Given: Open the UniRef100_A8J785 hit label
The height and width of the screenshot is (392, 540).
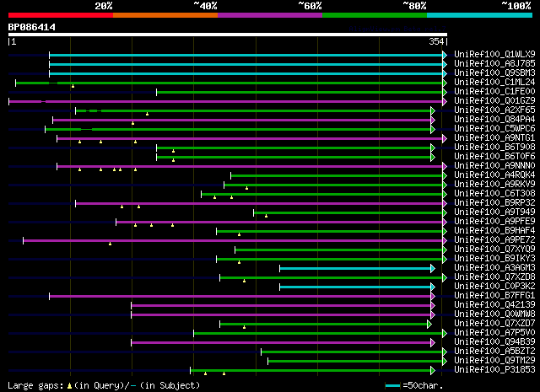Looking at the screenshot, I should (x=494, y=64).
